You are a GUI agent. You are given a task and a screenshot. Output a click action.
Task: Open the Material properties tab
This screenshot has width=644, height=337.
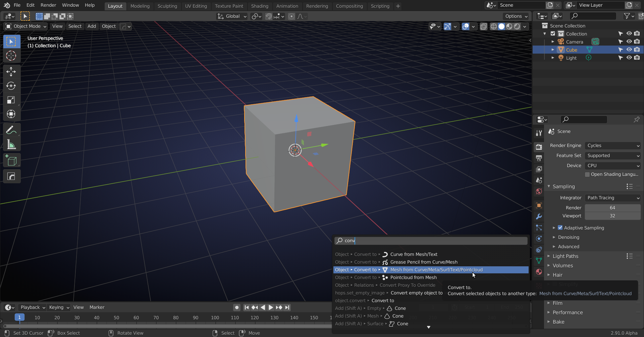coord(539,272)
